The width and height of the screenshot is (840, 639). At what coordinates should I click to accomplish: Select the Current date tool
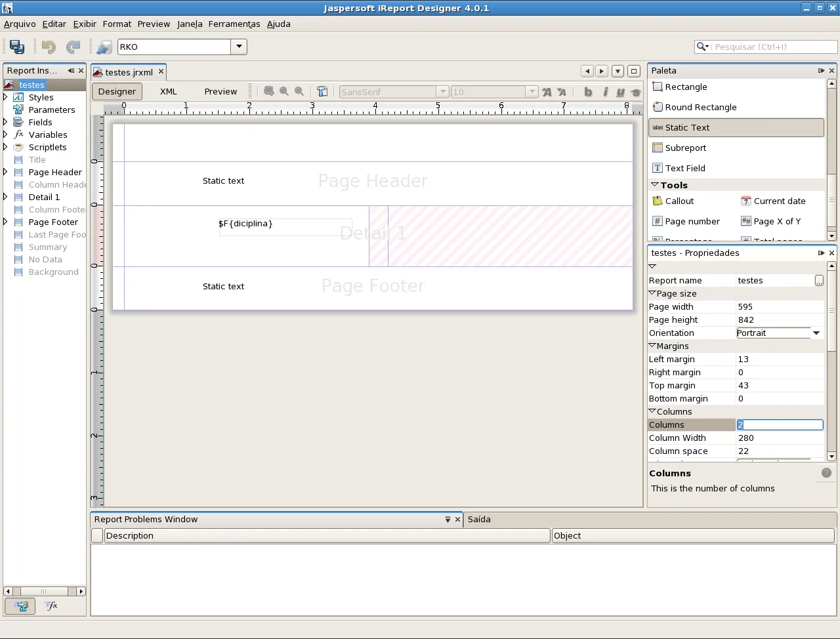click(x=779, y=201)
